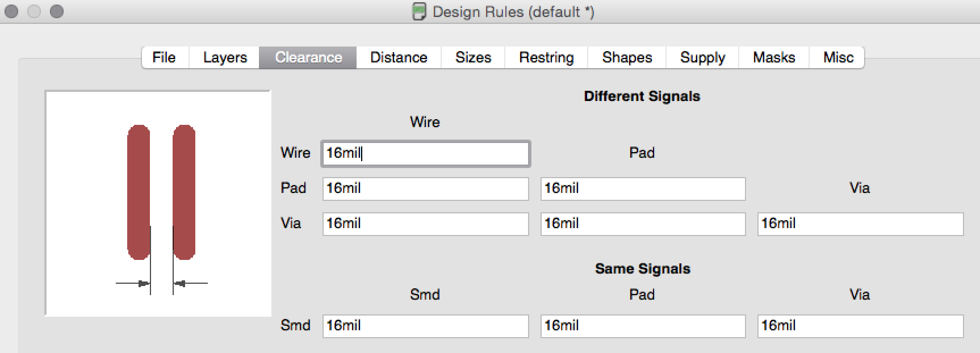Click the Design Rules title bar icon
The height and width of the screenshot is (353, 980).
pos(419,11)
